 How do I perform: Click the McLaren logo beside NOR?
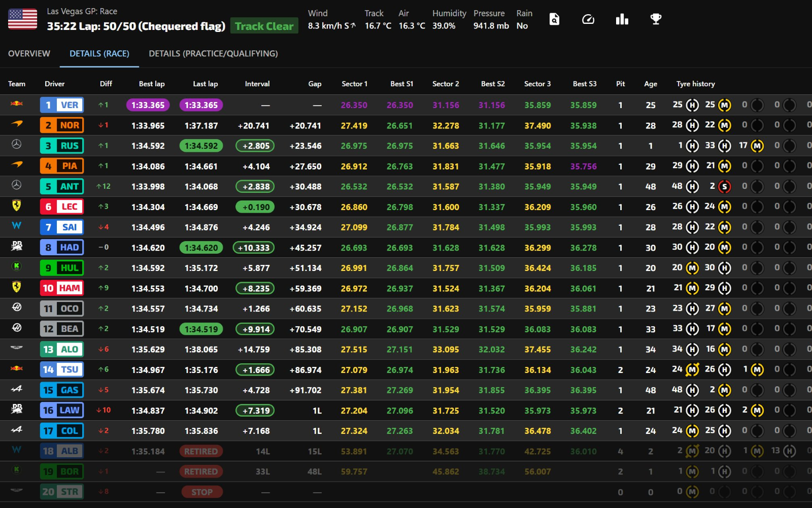17,124
